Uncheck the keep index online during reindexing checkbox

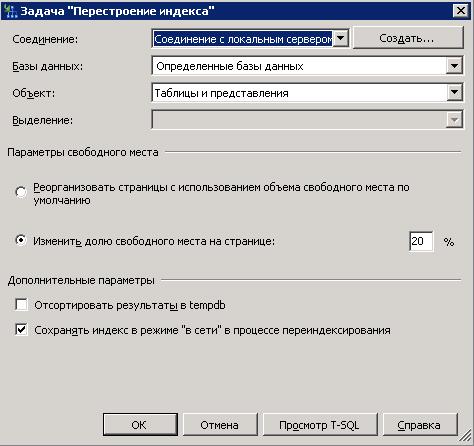point(21,330)
